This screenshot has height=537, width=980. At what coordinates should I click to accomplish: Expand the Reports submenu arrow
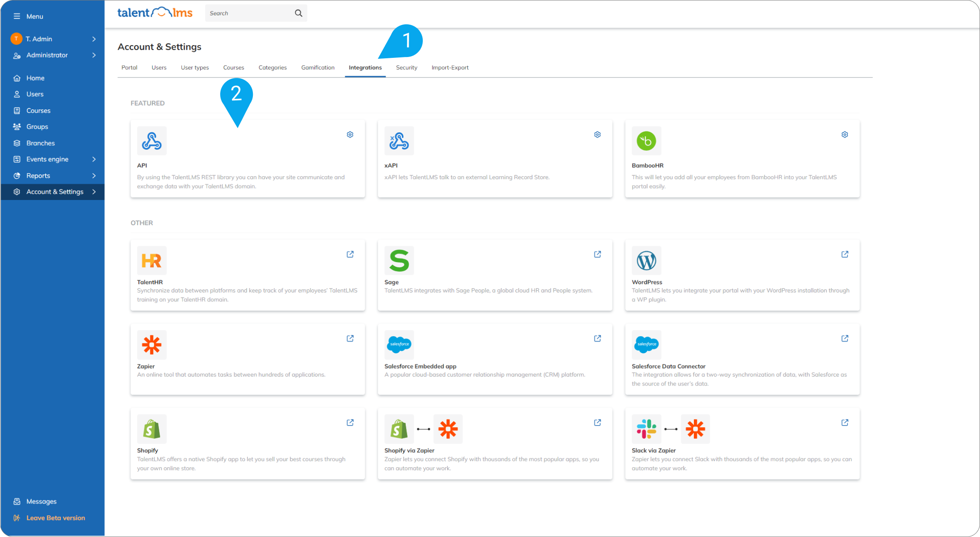click(x=94, y=176)
